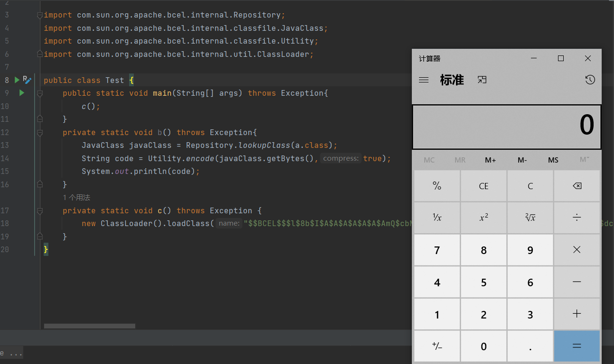Image resolution: width=614 pixels, height=364 pixels.
Task: Click the editor horizontal scrollbar
Action: click(x=90, y=326)
